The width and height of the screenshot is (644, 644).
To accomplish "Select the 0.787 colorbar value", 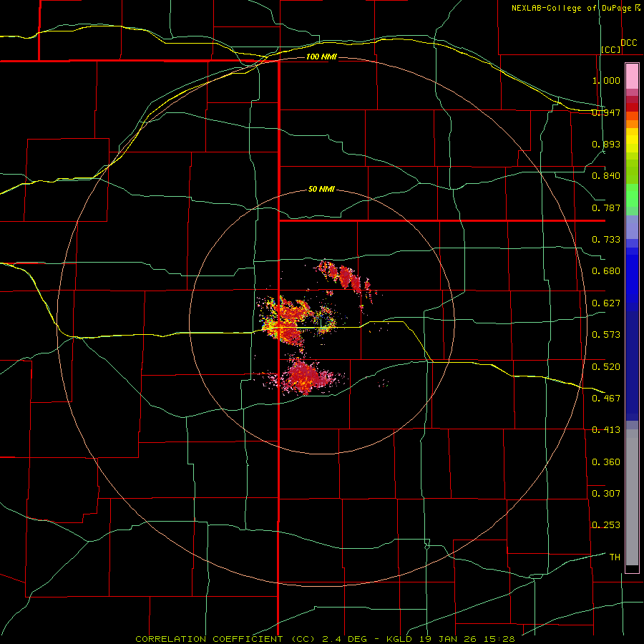I will click(x=606, y=208).
